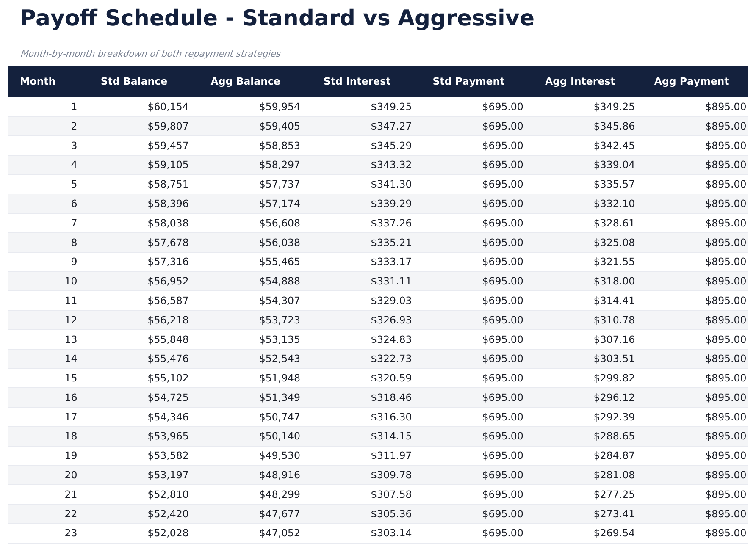Select Agg Interest value $318.00
This screenshot has width=756, height=552.
(614, 281)
